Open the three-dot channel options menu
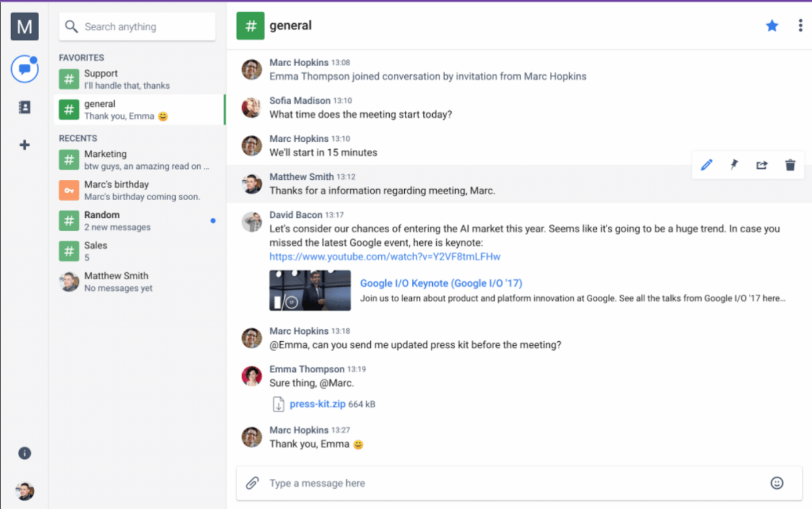Viewport: 812px width, 509px height. 800,26
